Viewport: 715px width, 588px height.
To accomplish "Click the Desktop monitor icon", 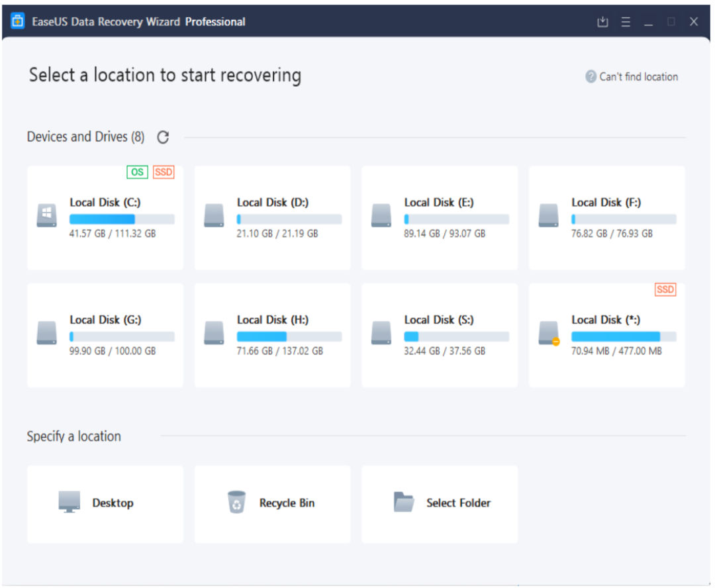I will click(x=70, y=502).
